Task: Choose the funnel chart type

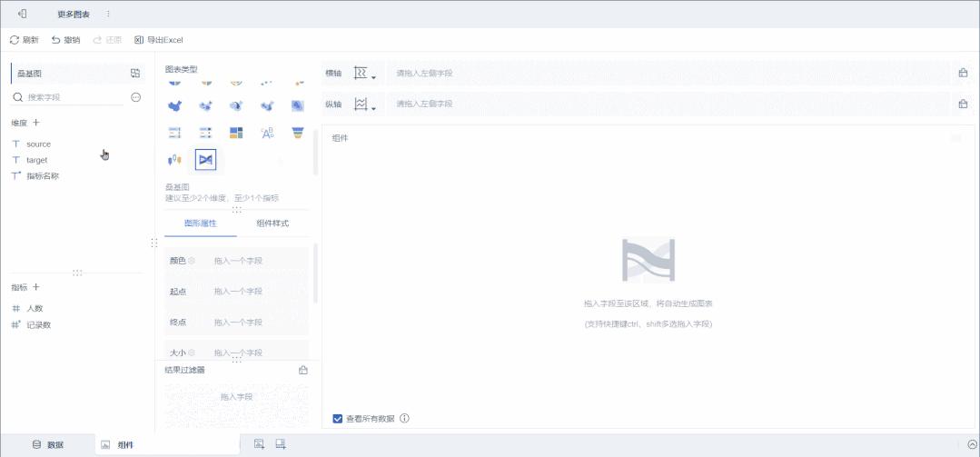Action: (298, 133)
